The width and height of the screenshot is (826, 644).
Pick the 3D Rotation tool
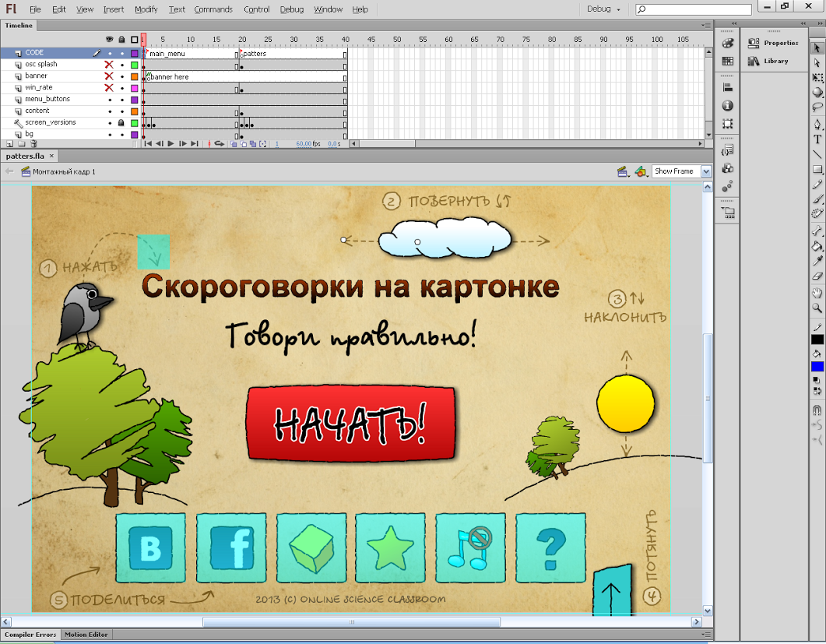coord(817,92)
